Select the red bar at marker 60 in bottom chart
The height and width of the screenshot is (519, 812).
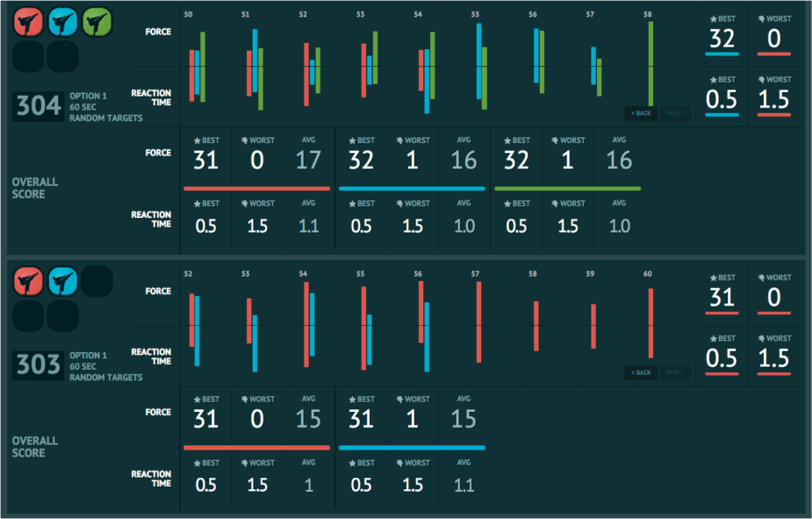(x=650, y=322)
